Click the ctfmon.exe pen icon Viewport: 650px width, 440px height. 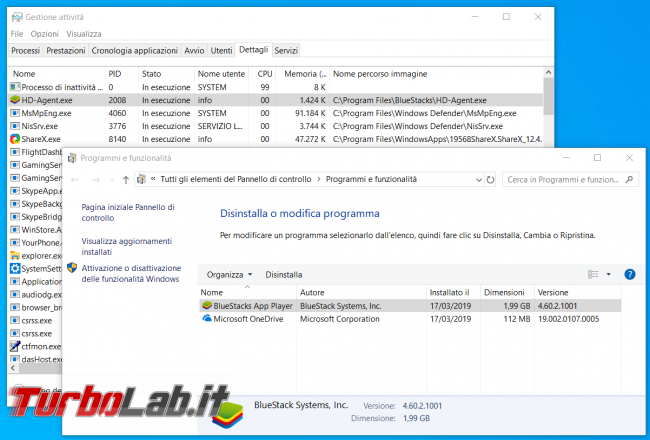pyautogui.click(x=15, y=346)
